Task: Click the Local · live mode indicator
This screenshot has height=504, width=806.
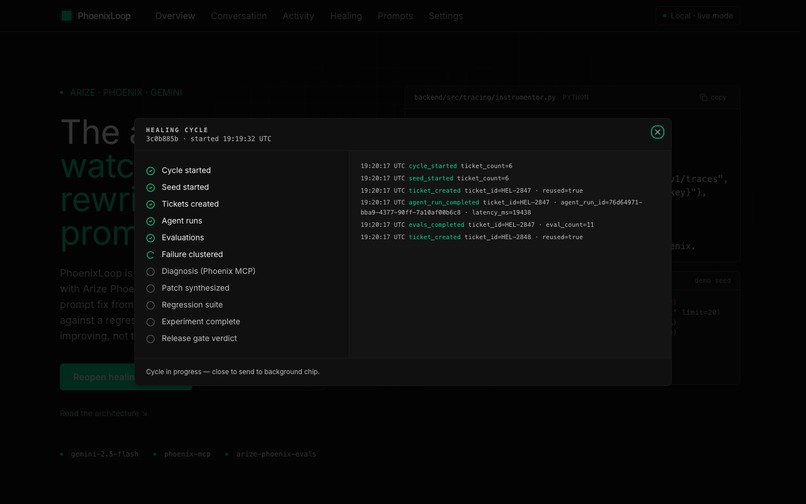Action: (698, 16)
